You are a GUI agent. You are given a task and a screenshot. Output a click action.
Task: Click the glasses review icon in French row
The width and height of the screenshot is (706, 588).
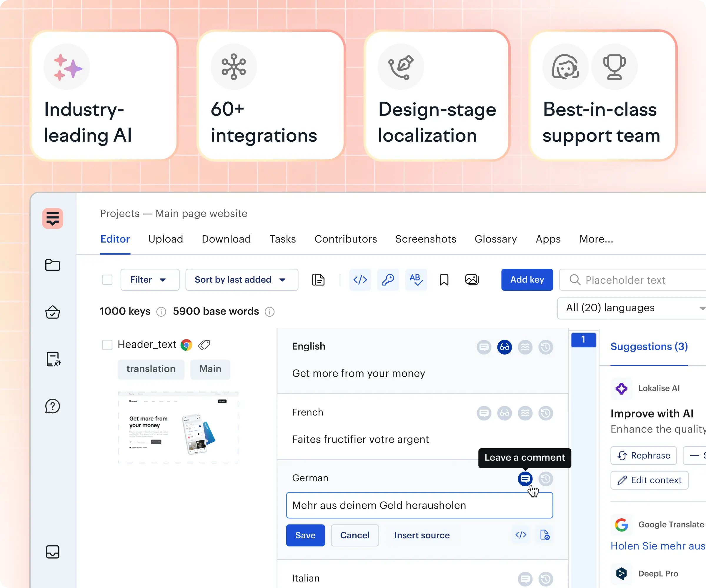coord(504,413)
